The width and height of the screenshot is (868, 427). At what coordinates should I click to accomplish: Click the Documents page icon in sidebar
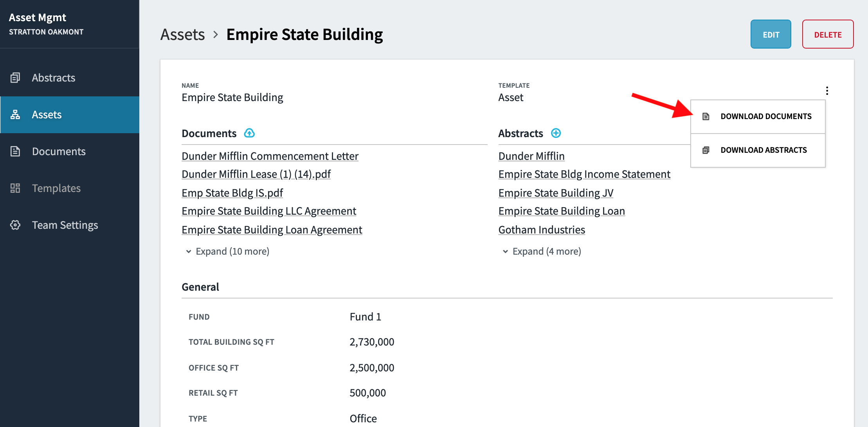15,151
